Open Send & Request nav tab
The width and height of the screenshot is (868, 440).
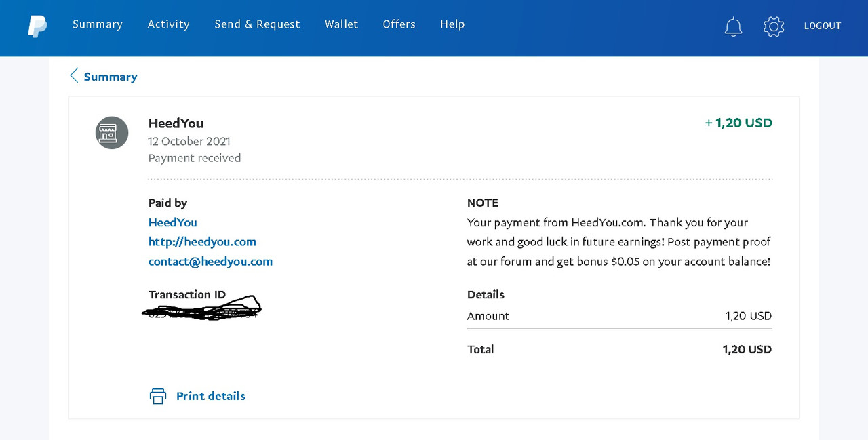click(x=257, y=24)
